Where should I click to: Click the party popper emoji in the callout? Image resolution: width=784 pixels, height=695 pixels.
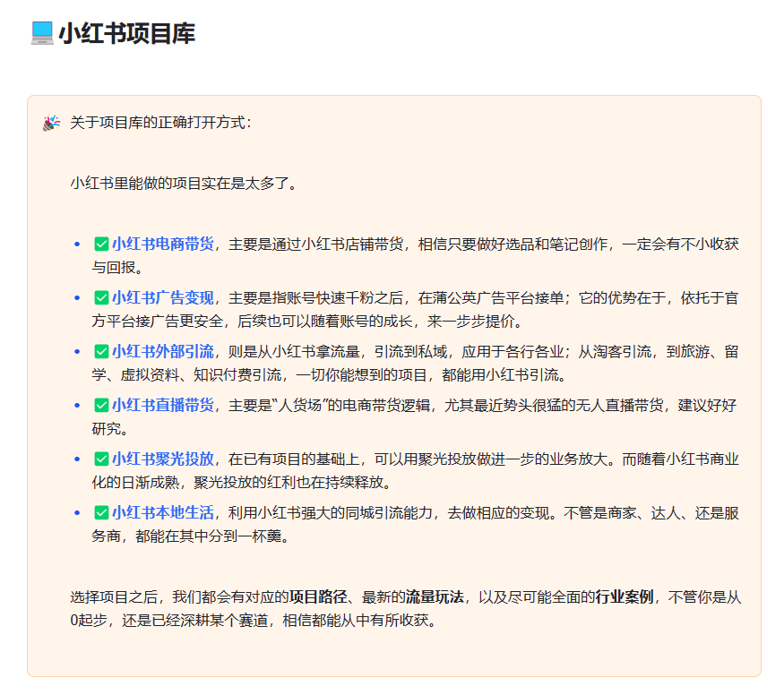point(49,123)
